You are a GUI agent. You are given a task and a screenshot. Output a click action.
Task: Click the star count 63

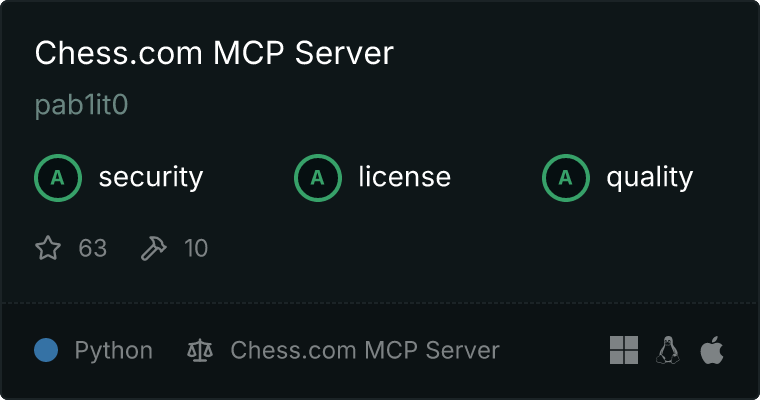[93, 248]
